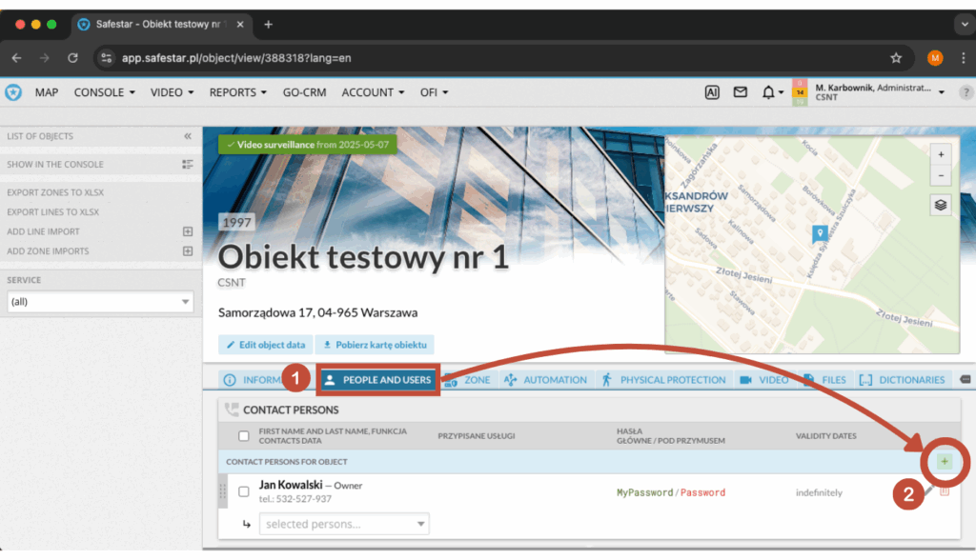Click the help question mark icon
Screen dimensions: 976x560
(x=966, y=92)
